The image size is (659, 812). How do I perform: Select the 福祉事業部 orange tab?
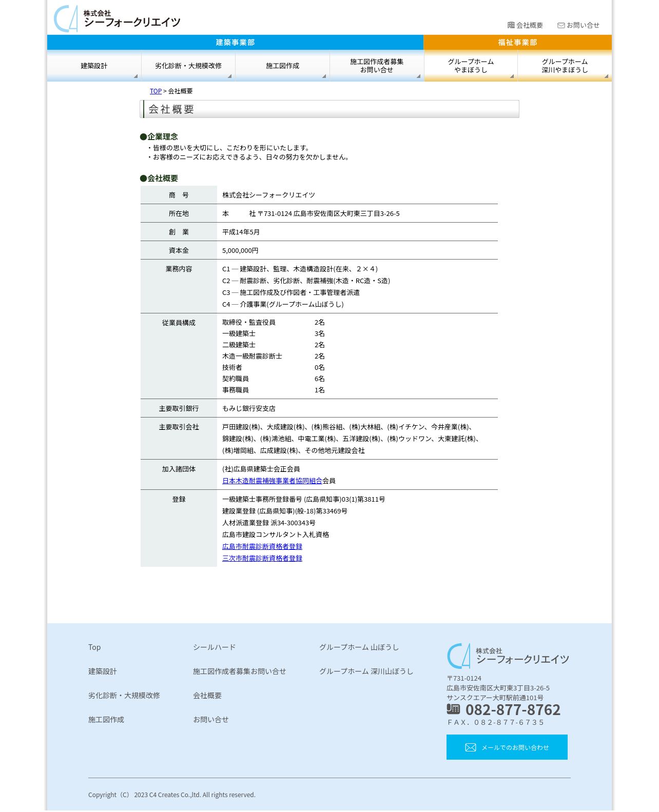click(x=517, y=42)
